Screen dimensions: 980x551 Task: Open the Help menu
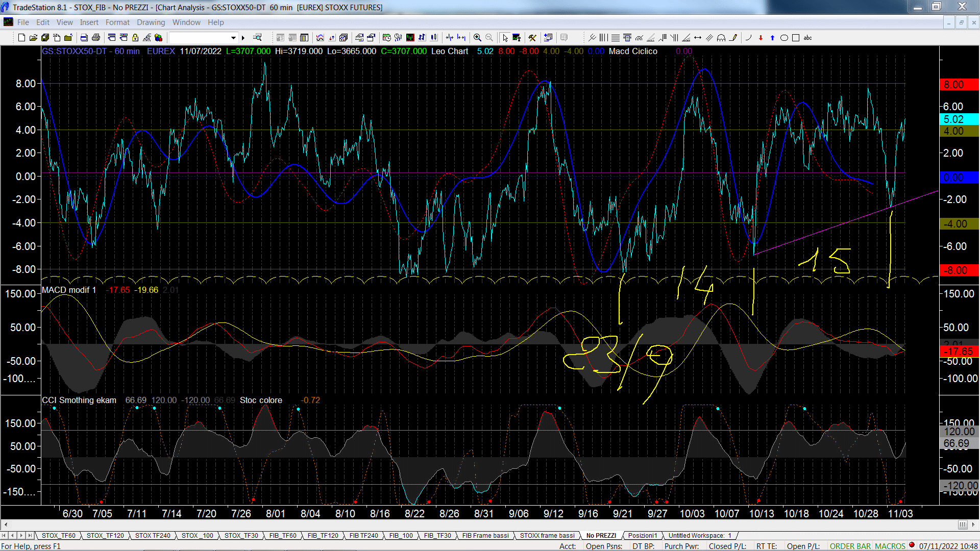click(215, 22)
